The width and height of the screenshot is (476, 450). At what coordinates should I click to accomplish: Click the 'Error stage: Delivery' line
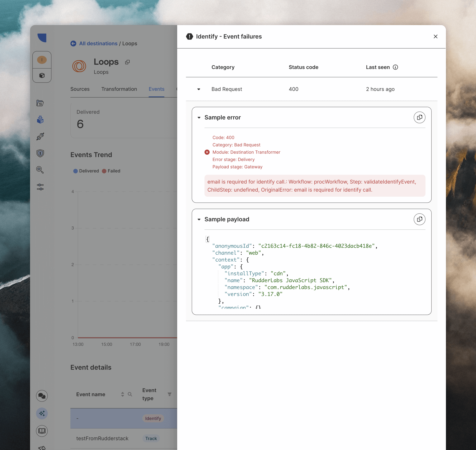(233, 160)
